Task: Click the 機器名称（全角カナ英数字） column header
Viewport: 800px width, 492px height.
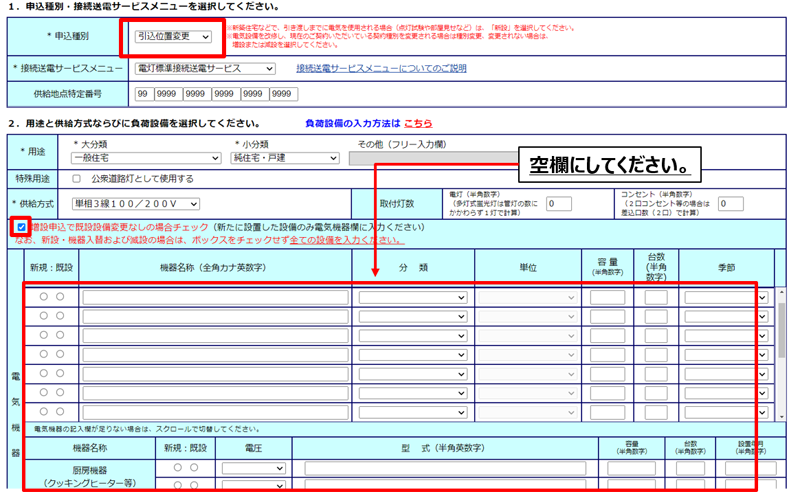Action: [213, 267]
